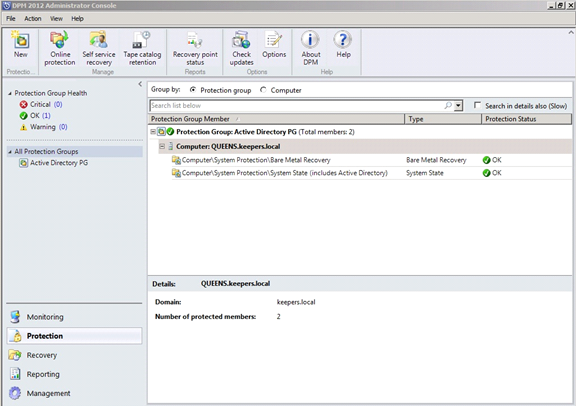Click the Warning triangle icon

[24, 127]
